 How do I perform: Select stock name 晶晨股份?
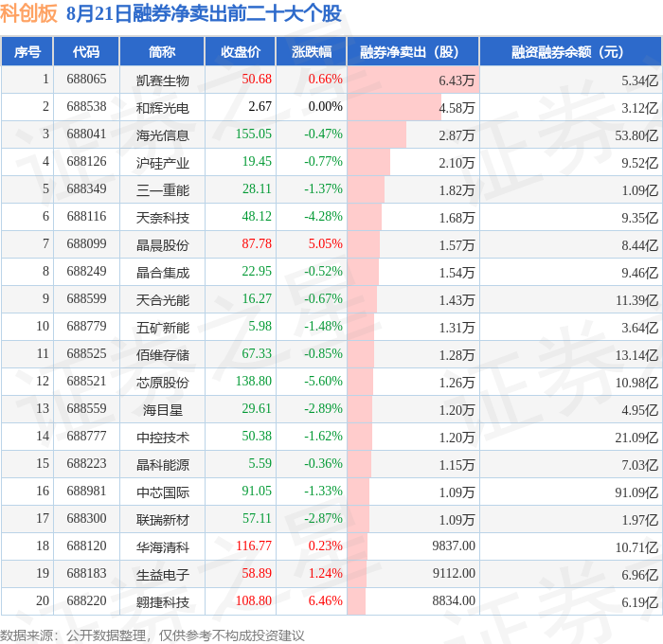(x=162, y=245)
